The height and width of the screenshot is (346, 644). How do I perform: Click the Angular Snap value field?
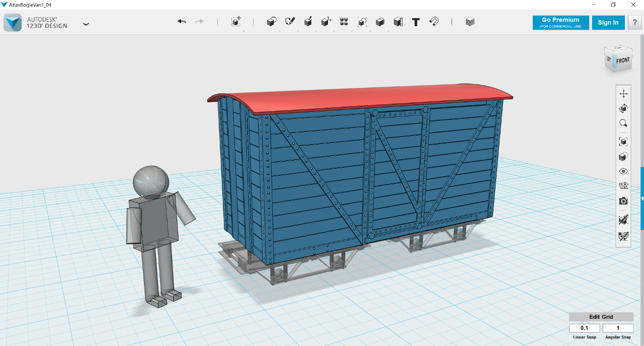(x=618, y=328)
